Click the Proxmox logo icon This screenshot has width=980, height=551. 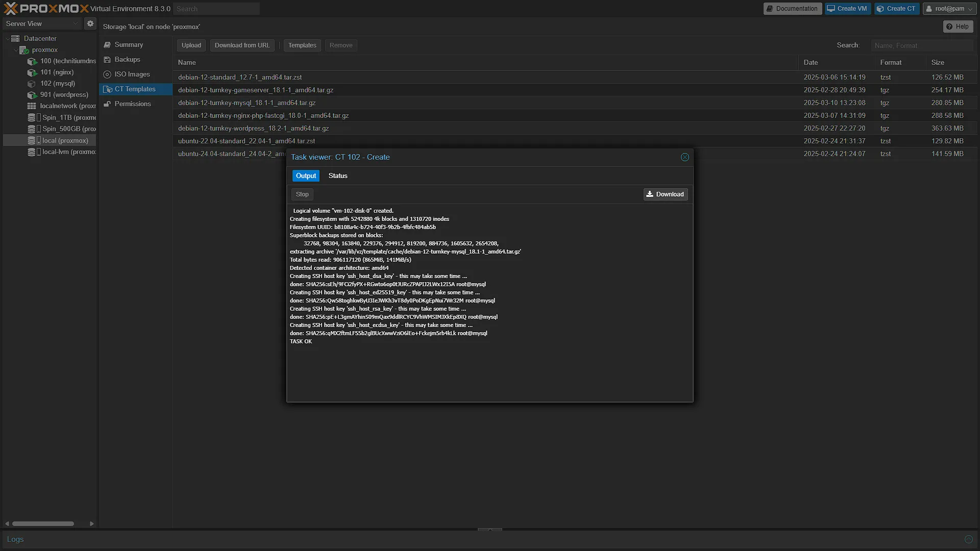10,9
